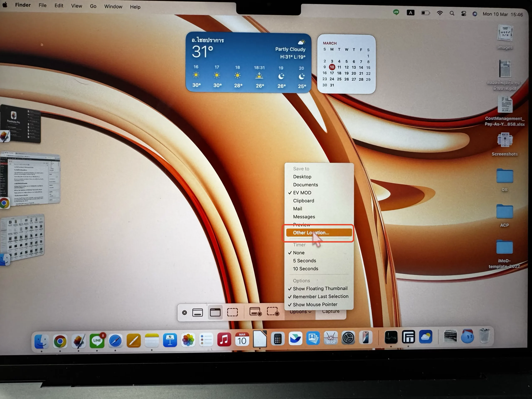Choose Clipboard as save destination
This screenshot has height=399, width=532.
pyautogui.click(x=303, y=201)
